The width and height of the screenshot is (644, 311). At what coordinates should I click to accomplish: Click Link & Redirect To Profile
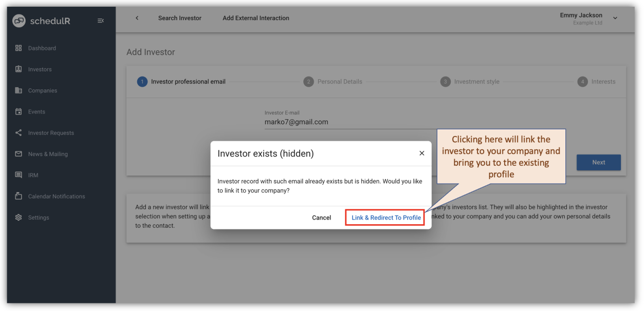[384, 217]
